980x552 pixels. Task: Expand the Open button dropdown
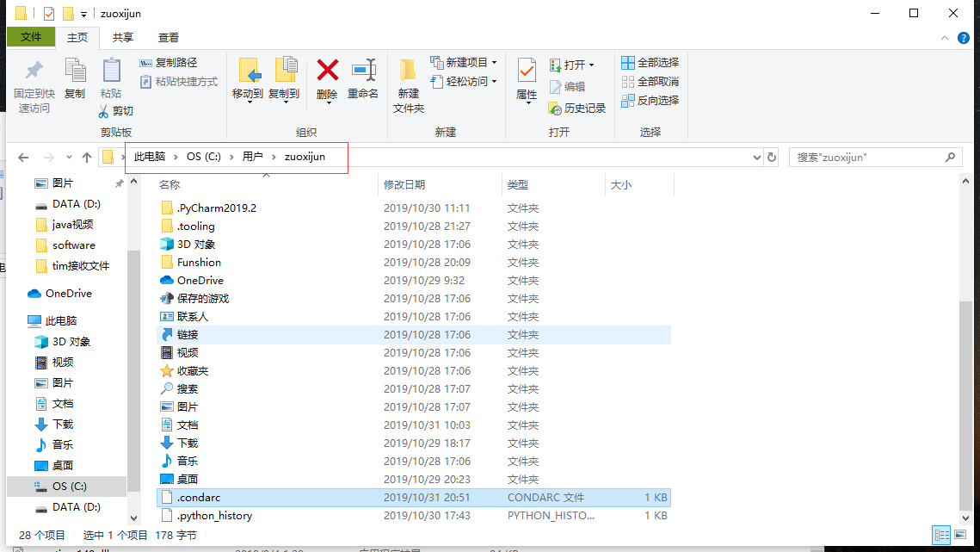[591, 65]
